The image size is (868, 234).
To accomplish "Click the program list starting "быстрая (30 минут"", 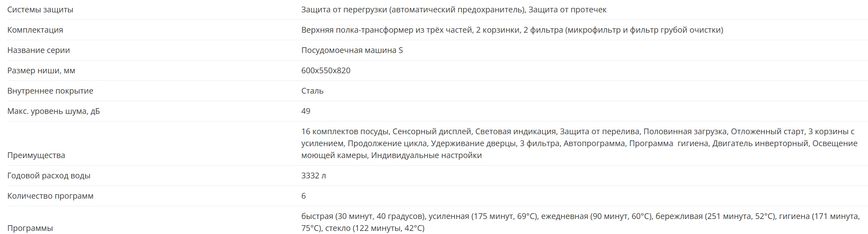I will pos(580,222).
